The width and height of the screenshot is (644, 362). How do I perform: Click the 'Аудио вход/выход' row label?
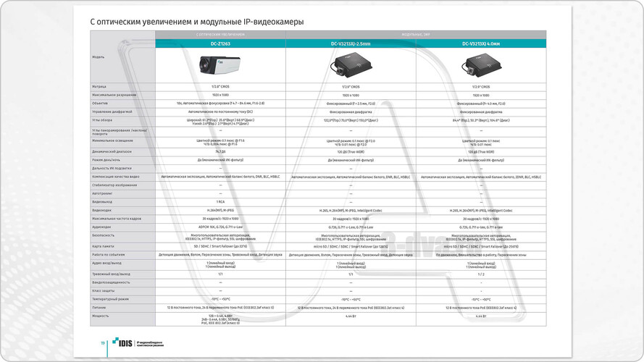[106, 263]
